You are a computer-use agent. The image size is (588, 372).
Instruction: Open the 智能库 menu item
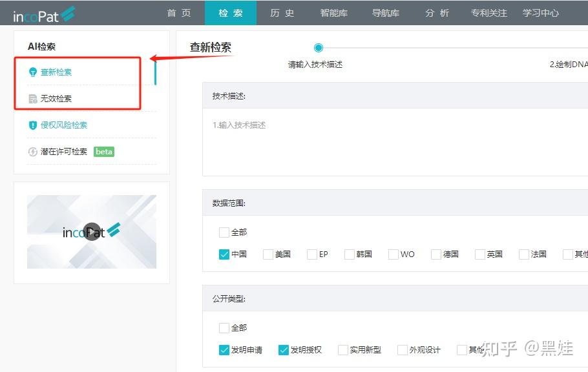(333, 12)
